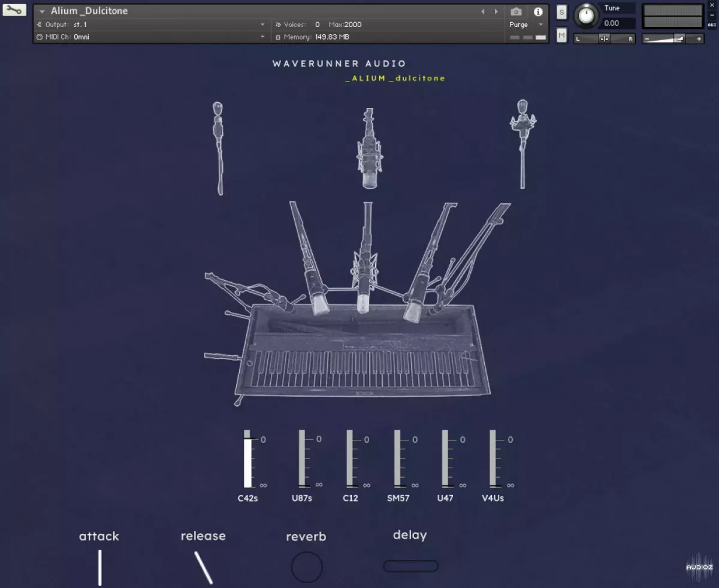This screenshot has height=588, width=719.
Task: Solo the instrument with S button
Action: [x=561, y=13]
